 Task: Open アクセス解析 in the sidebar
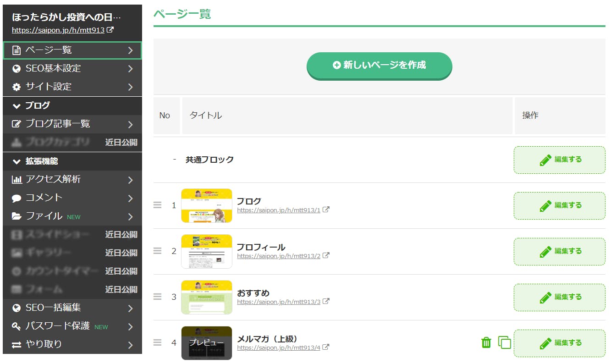point(53,179)
